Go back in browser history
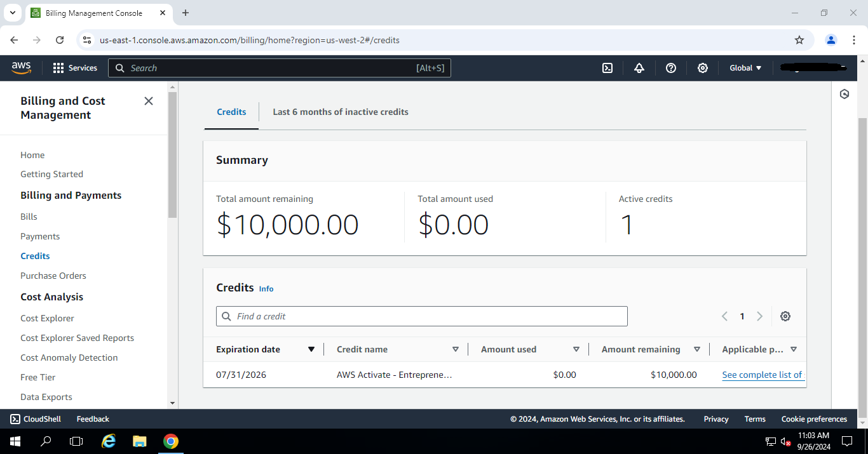Screen dimensions: 868x454 [x=14, y=40]
